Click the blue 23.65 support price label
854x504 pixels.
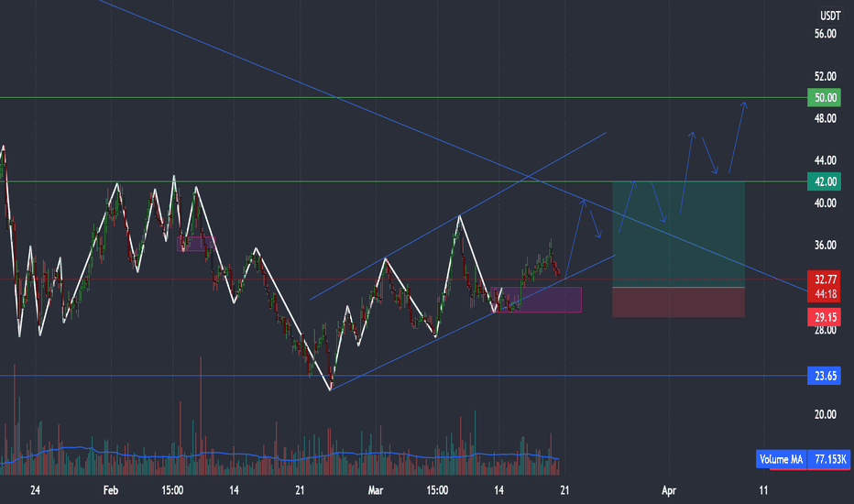[824, 376]
